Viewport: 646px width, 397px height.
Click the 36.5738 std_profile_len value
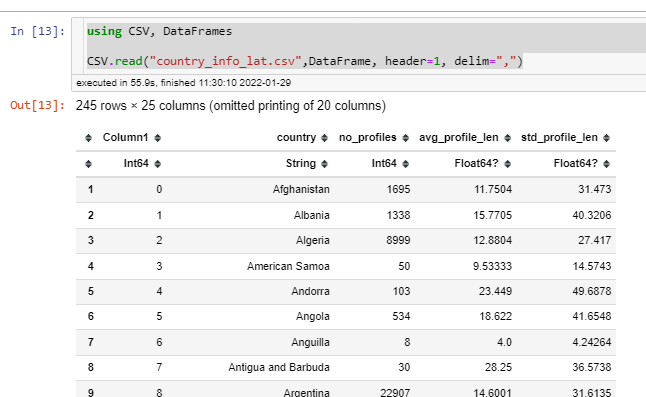592,367
